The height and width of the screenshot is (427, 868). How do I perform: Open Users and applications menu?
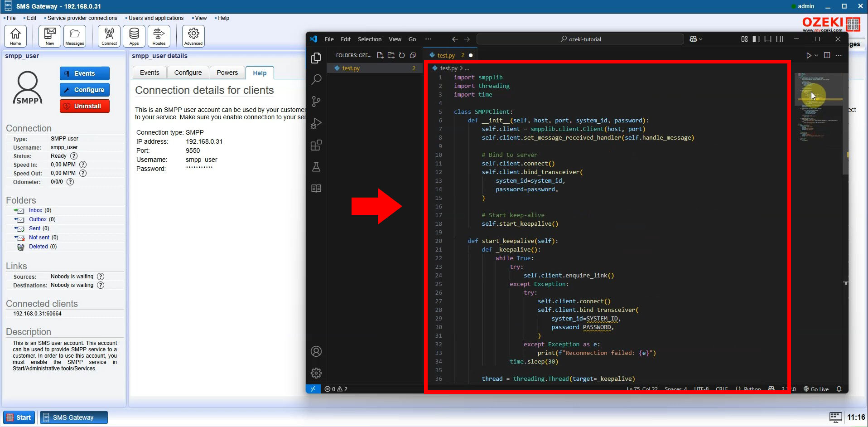[x=156, y=18]
